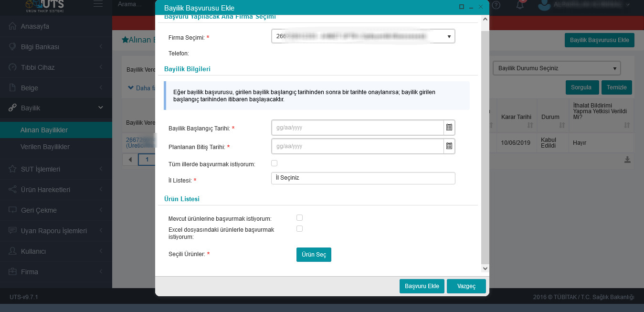Click the help question mark icon
This screenshot has height=312, width=644.
coord(496,5)
